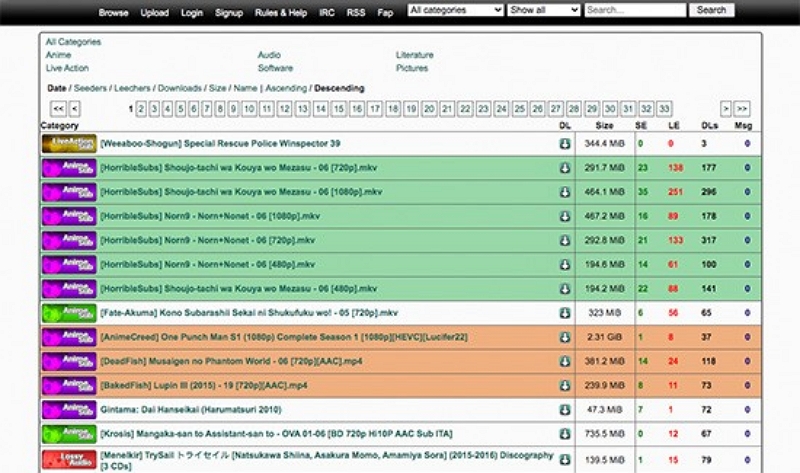The width and height of the screenshot is (800, 473).
Task: Download the Kono Subarashii Sekai 05 torrent
Action: click(564, 313)
